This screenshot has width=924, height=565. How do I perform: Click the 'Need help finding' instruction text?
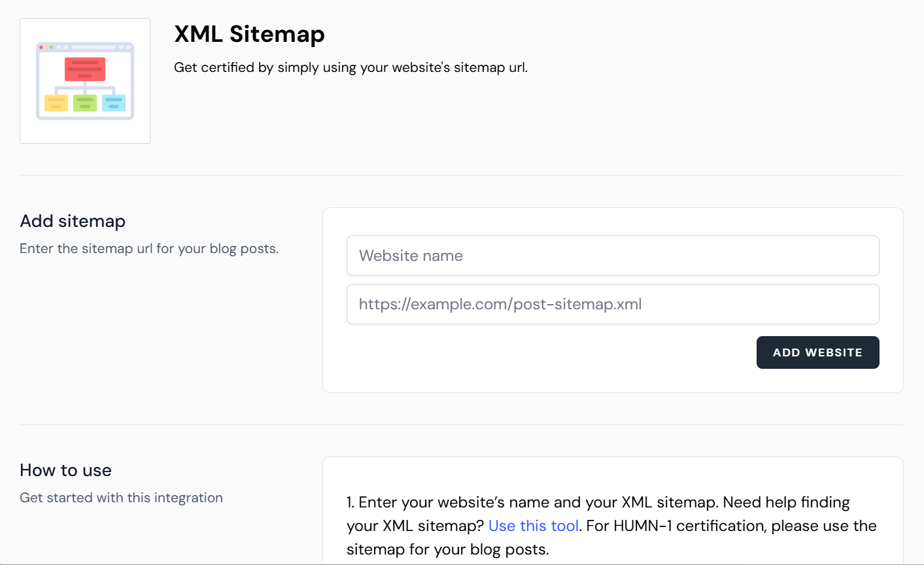786,502
